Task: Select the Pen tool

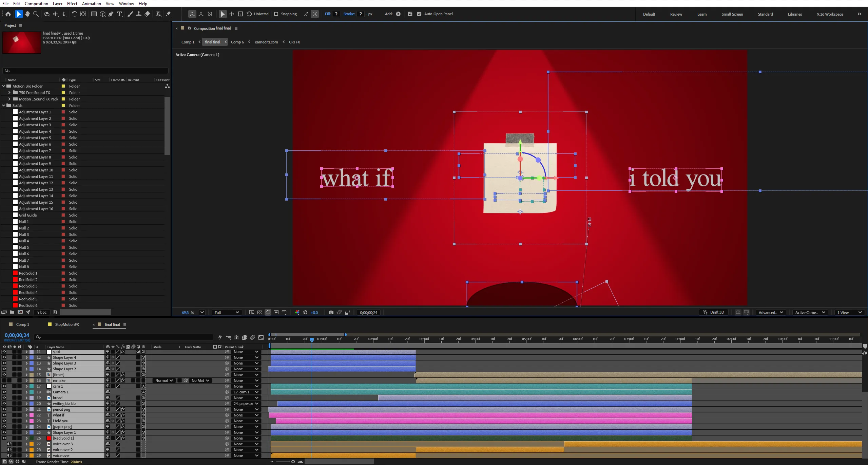Action: (x=111, y=14)
